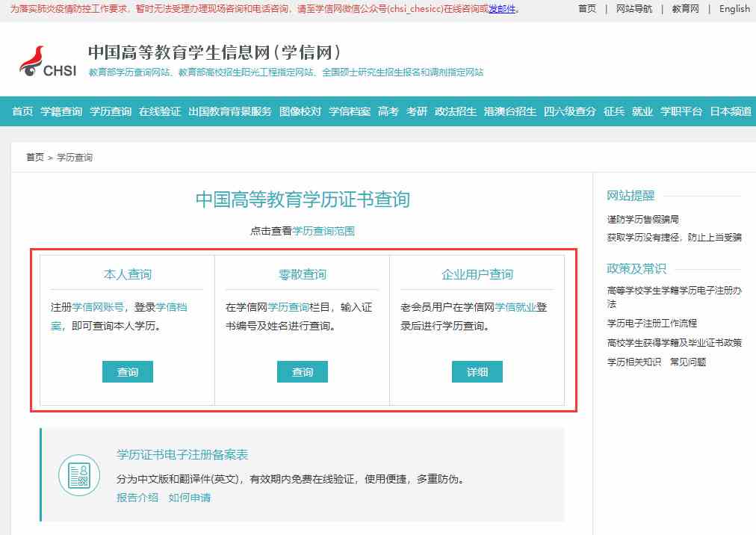Viewport: 756px width, 535px height.
Task: Open 政策及常识 sidebar heading
Action: pos(636,269)
